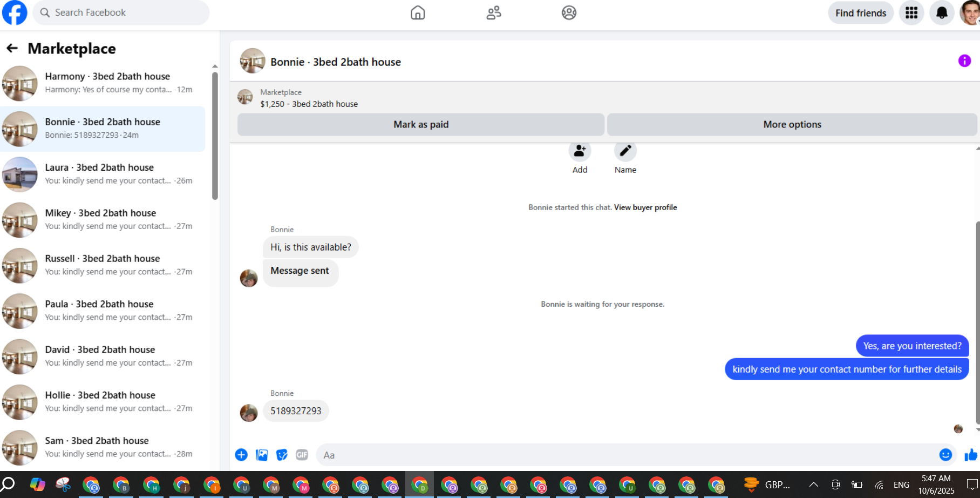Viewport: 980px width, 498px height.
Task: Edit the chat name pencil icon
Action: click(625, 151)
